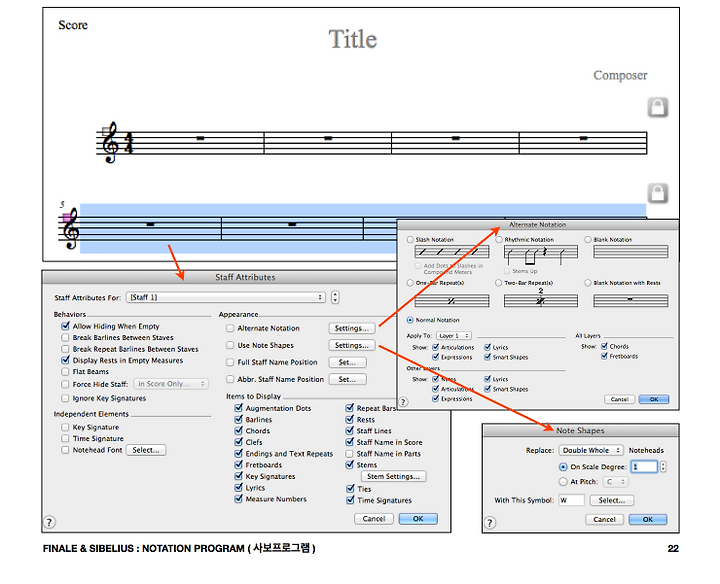
Task: Toggle Allow Hiding When Empty checkbox
Action: coord(65,326)
